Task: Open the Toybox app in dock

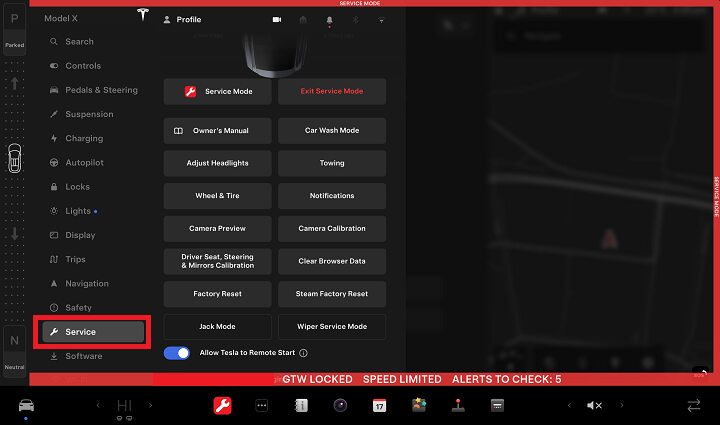Action: [x=419, y=405]
